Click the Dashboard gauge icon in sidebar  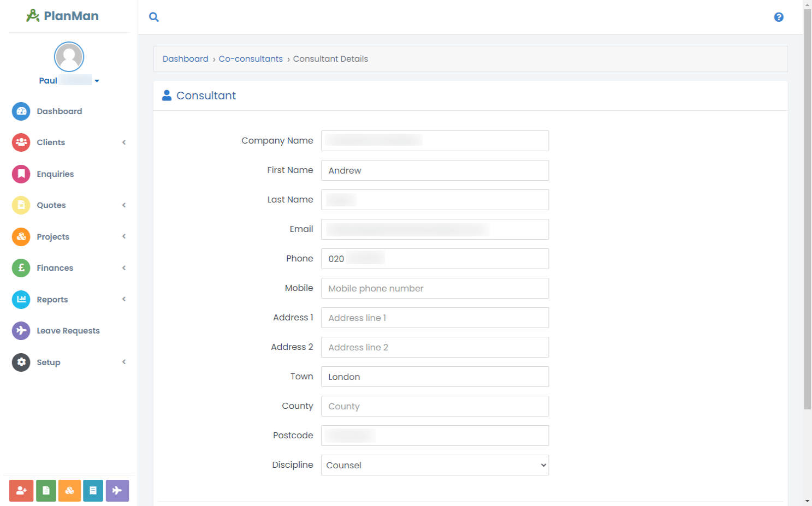click(21, 111)
